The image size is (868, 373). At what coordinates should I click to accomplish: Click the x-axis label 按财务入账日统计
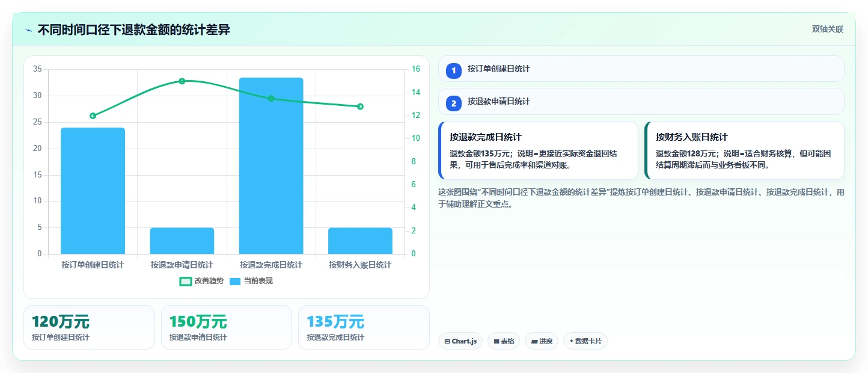[360, 265]
